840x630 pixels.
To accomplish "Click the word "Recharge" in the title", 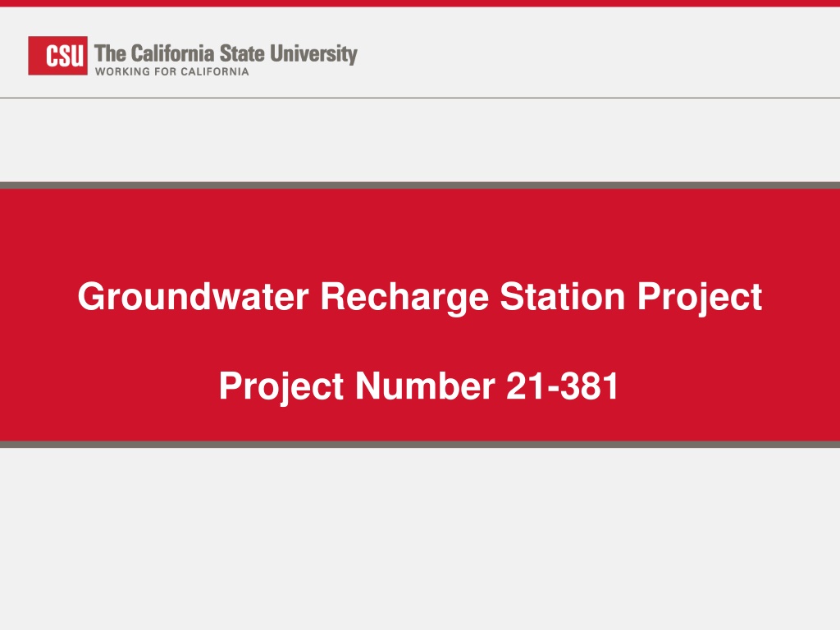I will 404,296.
